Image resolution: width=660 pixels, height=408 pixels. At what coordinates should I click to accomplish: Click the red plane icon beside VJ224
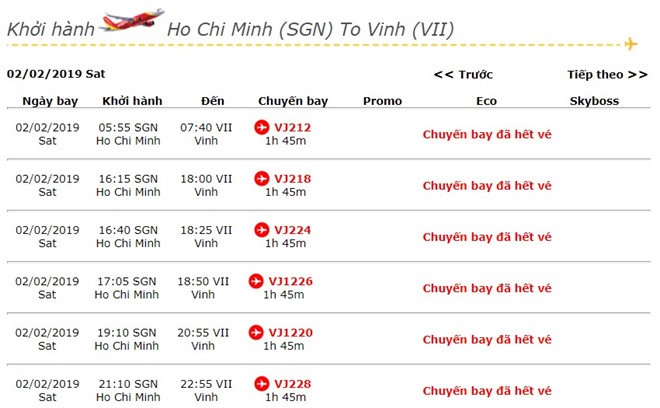262,230
